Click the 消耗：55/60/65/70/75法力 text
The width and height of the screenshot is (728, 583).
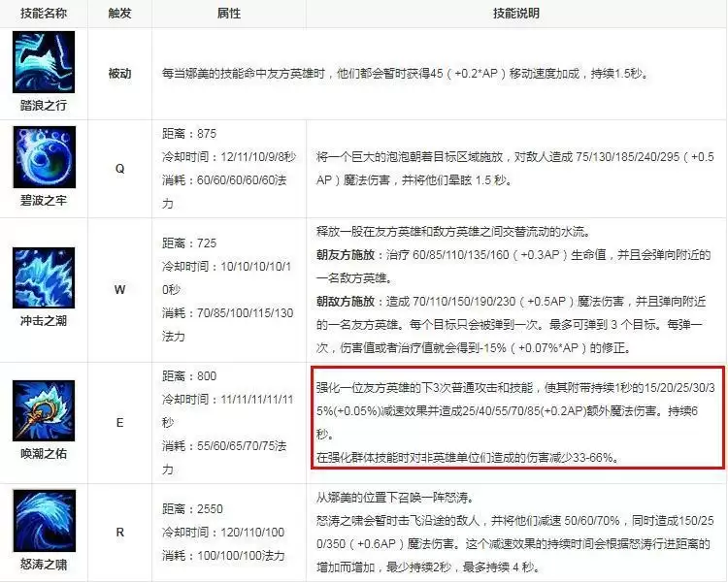(x=224, y=458)
